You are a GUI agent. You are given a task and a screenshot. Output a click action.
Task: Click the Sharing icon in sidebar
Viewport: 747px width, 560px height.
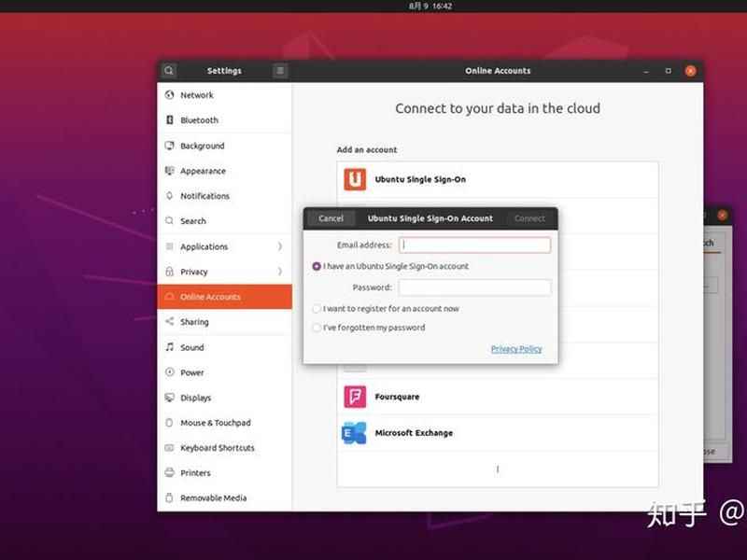pos(169,321)
